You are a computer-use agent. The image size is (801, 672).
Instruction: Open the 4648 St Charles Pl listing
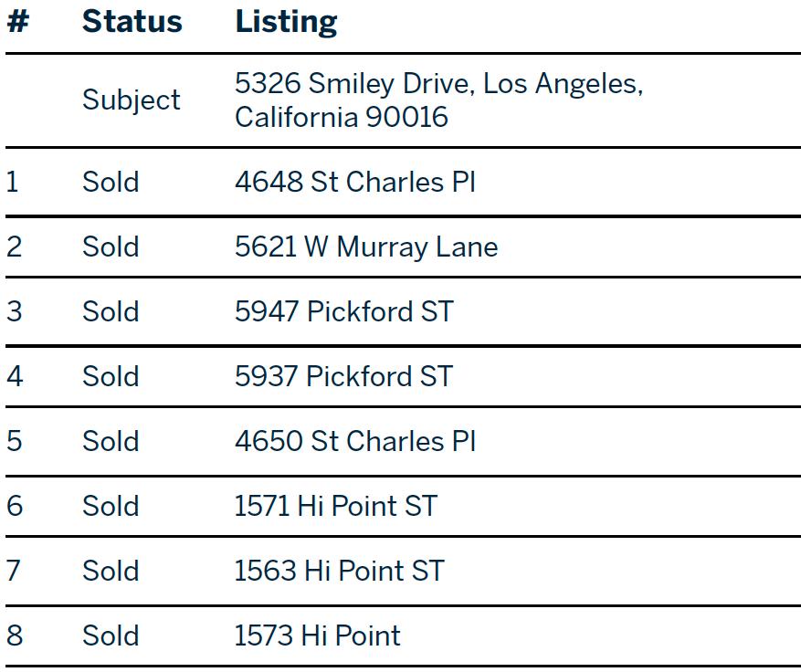(x=354, y=182)
